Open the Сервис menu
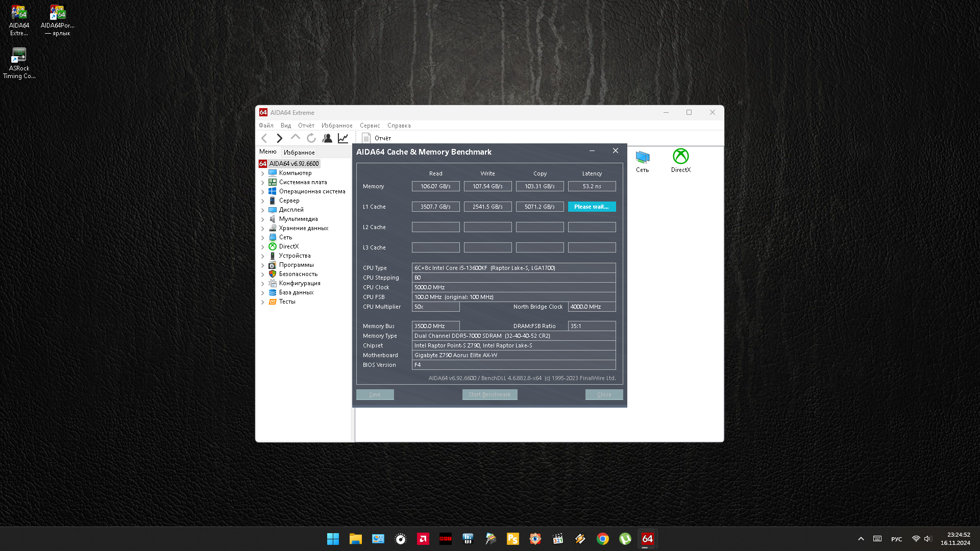Screen dimensions: 980x551 coord(370,126)
